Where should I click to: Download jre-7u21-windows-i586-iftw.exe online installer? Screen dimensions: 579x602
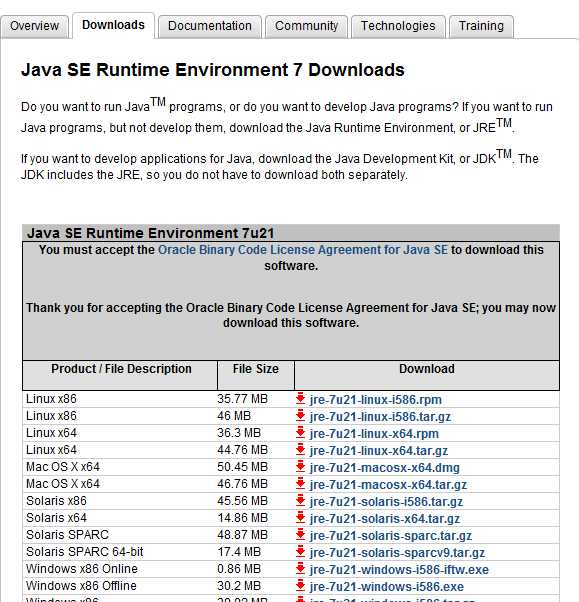click(399, 569)
